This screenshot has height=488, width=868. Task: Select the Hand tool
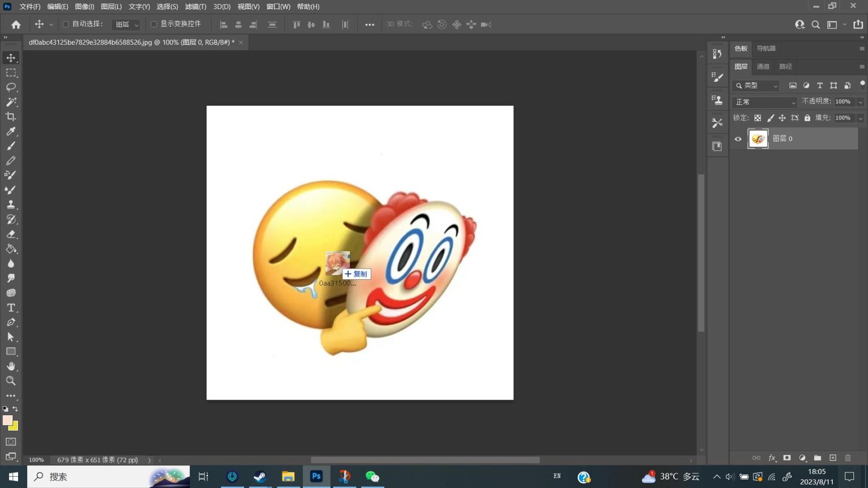[x=11, y=366]
